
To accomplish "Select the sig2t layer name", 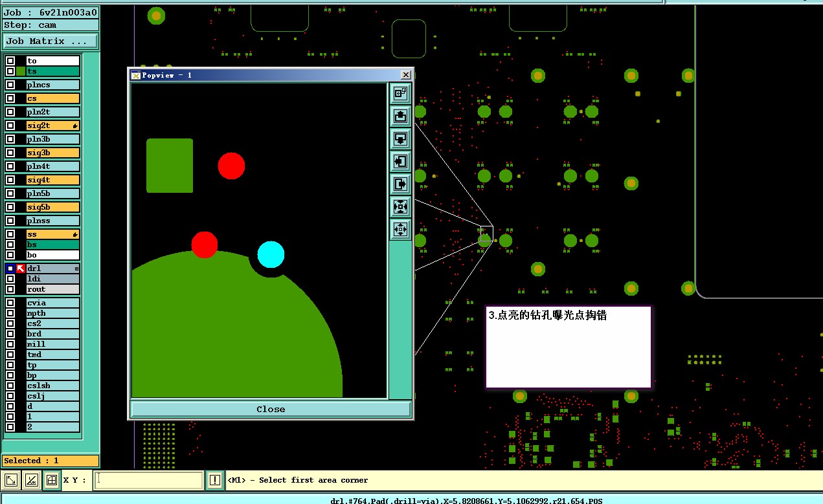I will (53, 126).
